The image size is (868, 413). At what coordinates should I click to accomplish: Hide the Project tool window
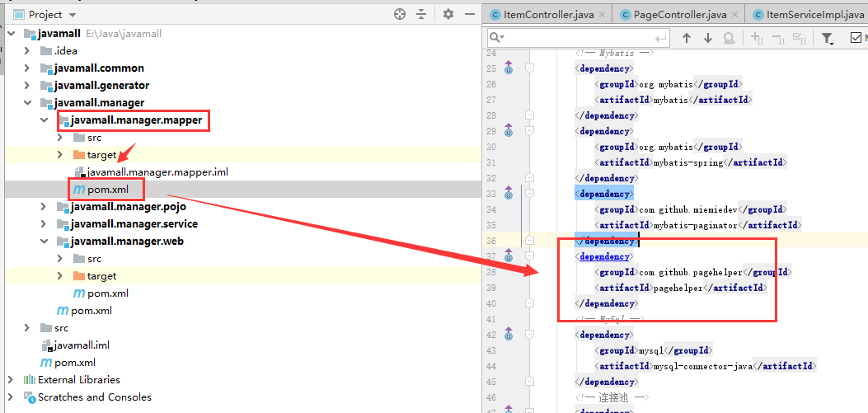pyautogui.click(x=471, y=14)
